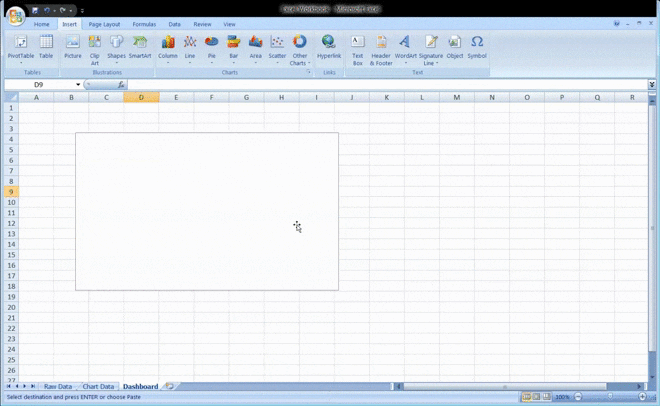Choose the Pie chart type
Viewport: 660px width, 406px height.
(x=211, y=46)
